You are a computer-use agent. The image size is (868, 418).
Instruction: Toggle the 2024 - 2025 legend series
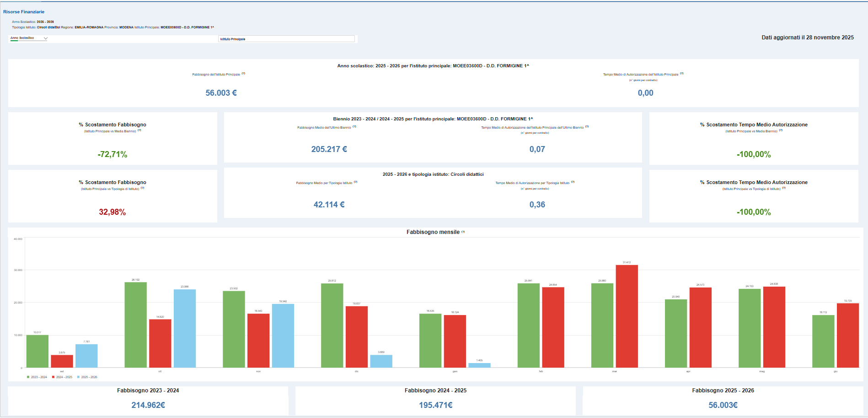coord(62,377)
